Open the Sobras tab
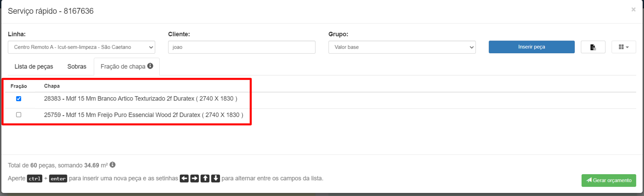 [x=76, y=67]
